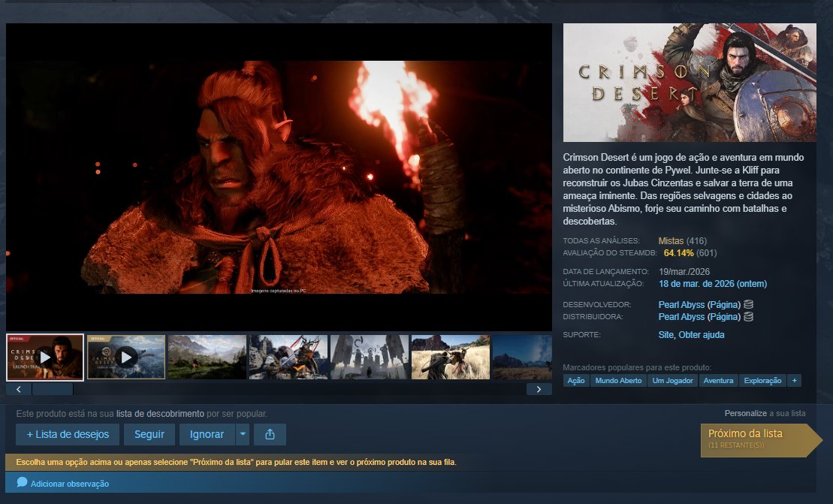833x504 pixels.
Task: Click the right arrow of thumbnail strip
Action: click(539, 389)
